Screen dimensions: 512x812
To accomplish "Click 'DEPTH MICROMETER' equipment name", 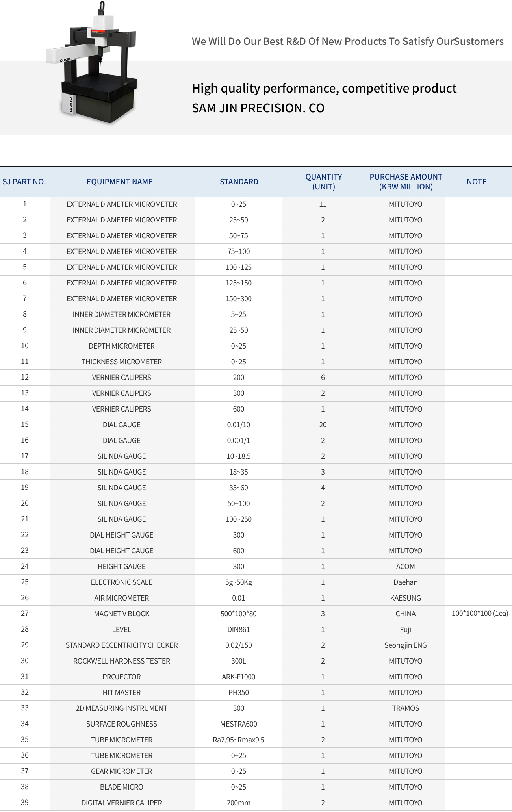I will (x=122, y=346).
